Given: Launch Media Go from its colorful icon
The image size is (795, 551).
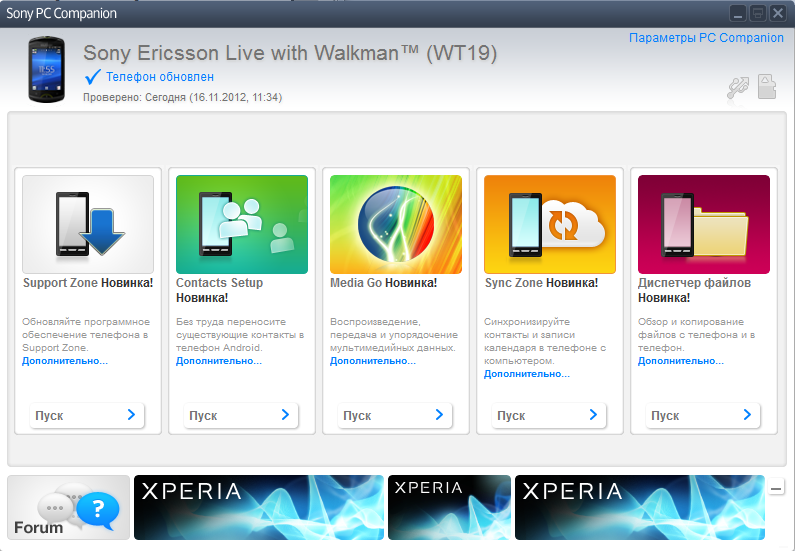Looking at the screenshot, I should [396, 224].
